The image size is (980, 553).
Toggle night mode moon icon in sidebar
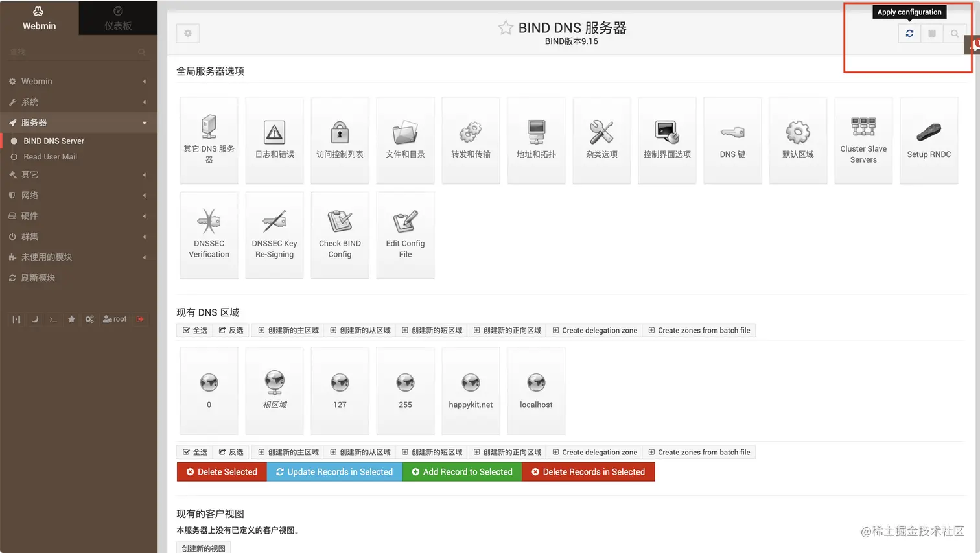point(35,319)
